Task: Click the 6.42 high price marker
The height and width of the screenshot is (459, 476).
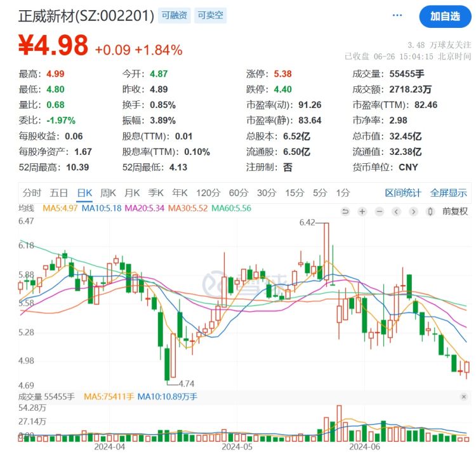Action: point(307,223)
